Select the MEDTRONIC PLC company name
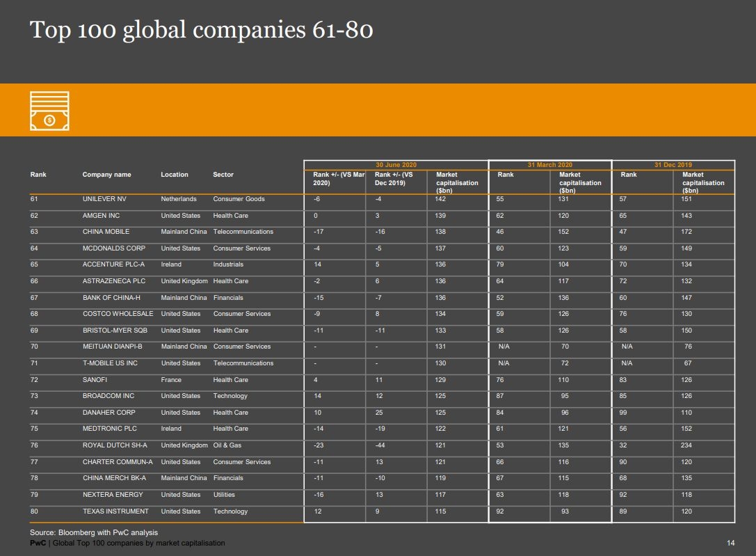Viewport: 756px width, 556px height. 110,429
